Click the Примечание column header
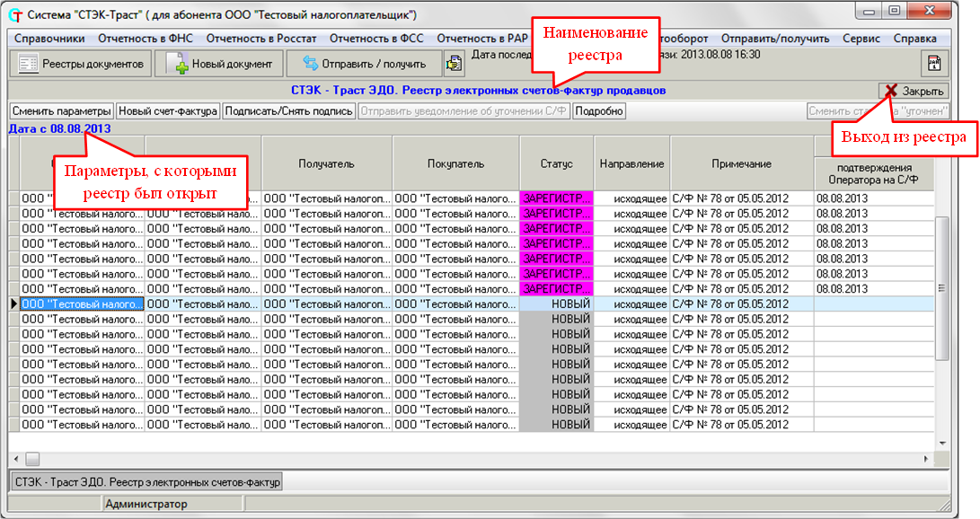 click(742, 163)
